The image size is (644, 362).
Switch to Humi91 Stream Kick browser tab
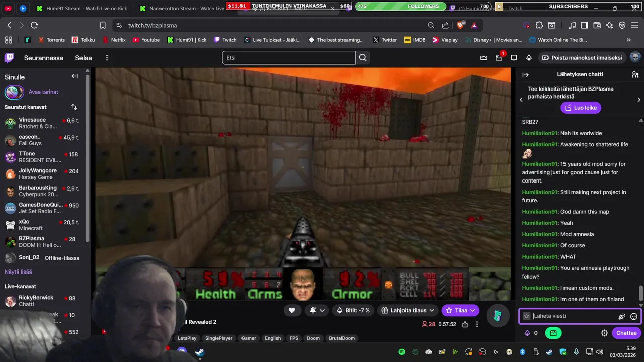point(82,8)
